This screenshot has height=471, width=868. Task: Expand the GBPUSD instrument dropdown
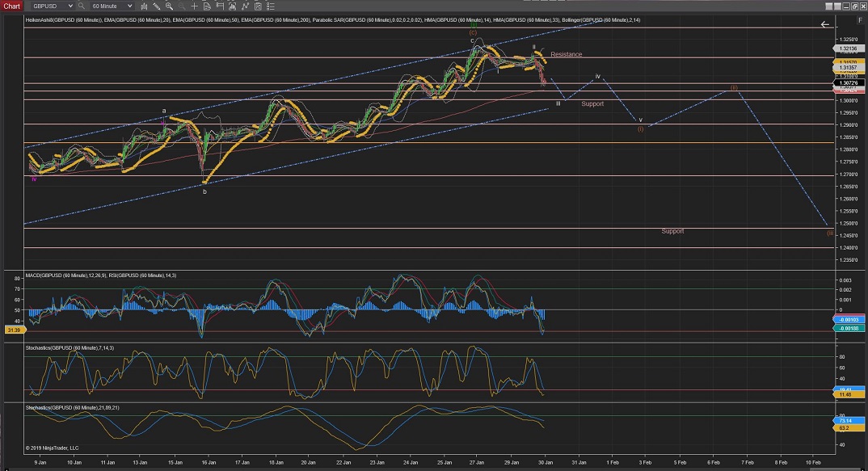click(x=70, y=6)
